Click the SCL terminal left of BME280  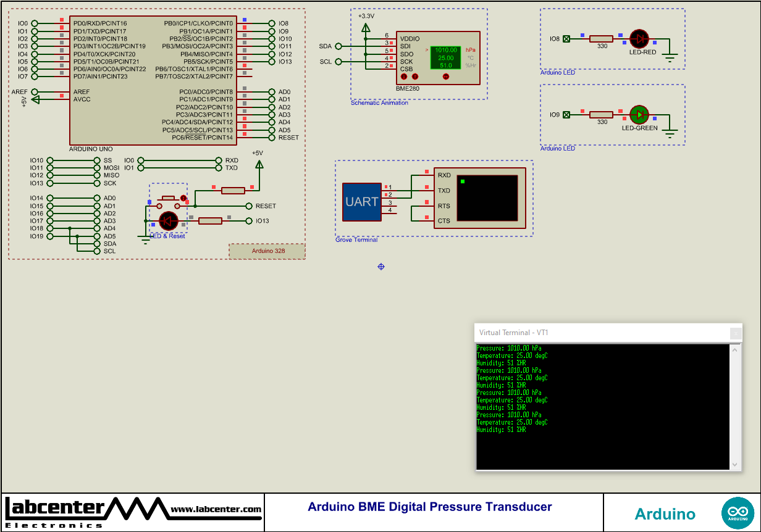pyautogui.click(x=338, y=62)
